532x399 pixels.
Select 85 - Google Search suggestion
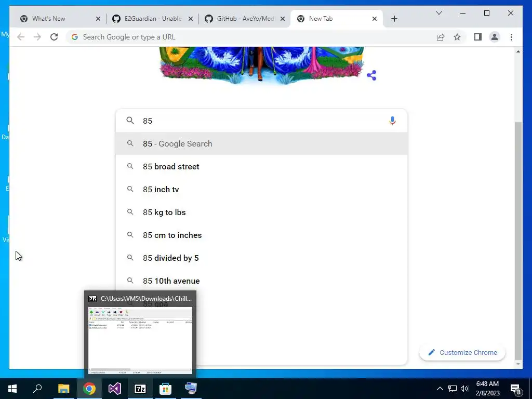(261, 143)
